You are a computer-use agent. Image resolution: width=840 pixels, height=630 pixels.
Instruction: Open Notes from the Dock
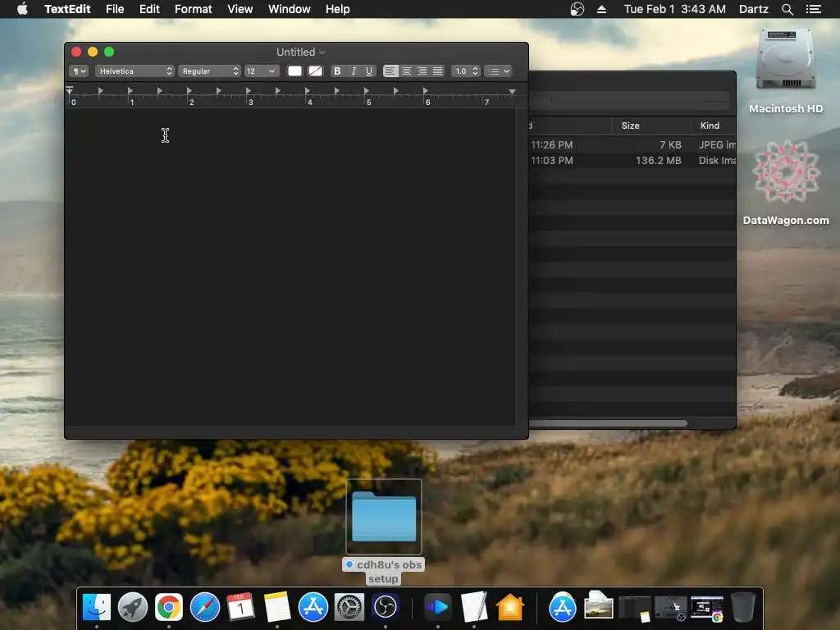(x=277, y=607)
